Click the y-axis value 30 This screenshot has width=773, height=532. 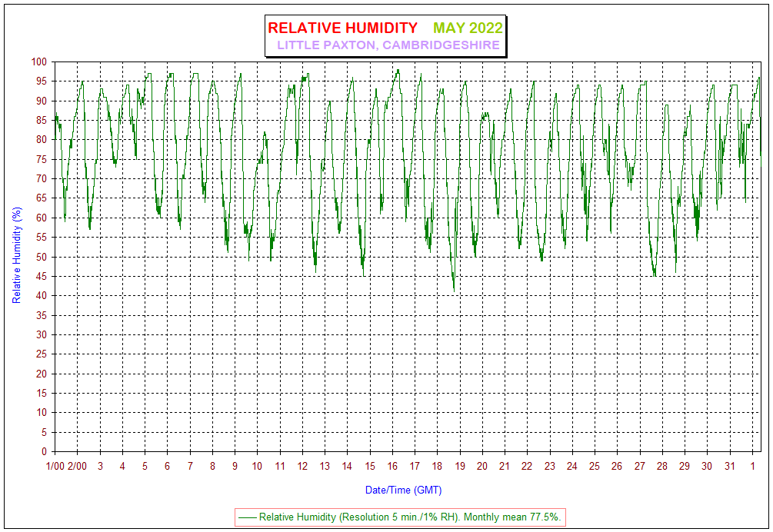coord(42,334)
